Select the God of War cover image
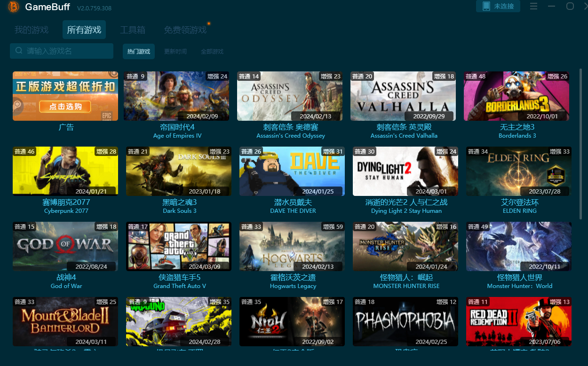This screenshot has width=588, height=366. [65, 247]
